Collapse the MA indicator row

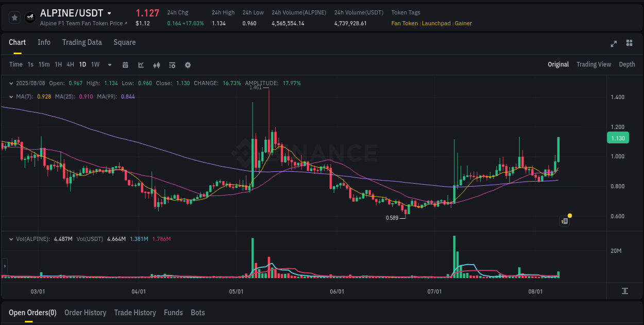(x=10, y=96)
